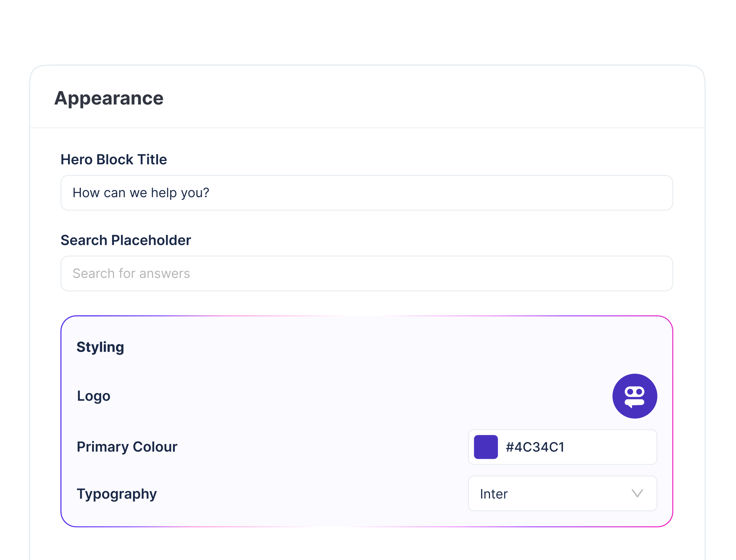Click the Primary Colour label

point(127,447)
